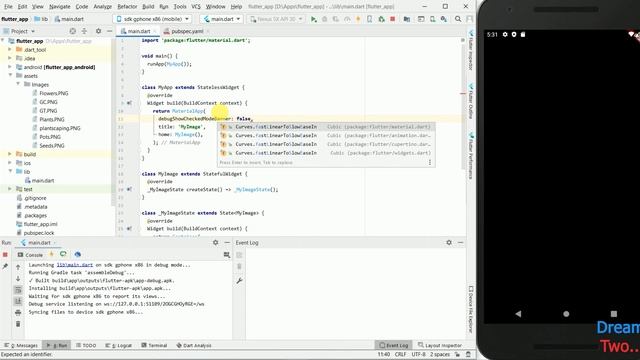Click CRLF line separator in status bar

[400, 354]
